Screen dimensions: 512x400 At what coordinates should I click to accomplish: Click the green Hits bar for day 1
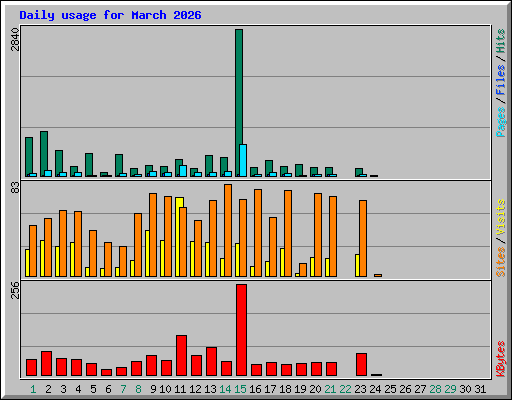[29, 157]
